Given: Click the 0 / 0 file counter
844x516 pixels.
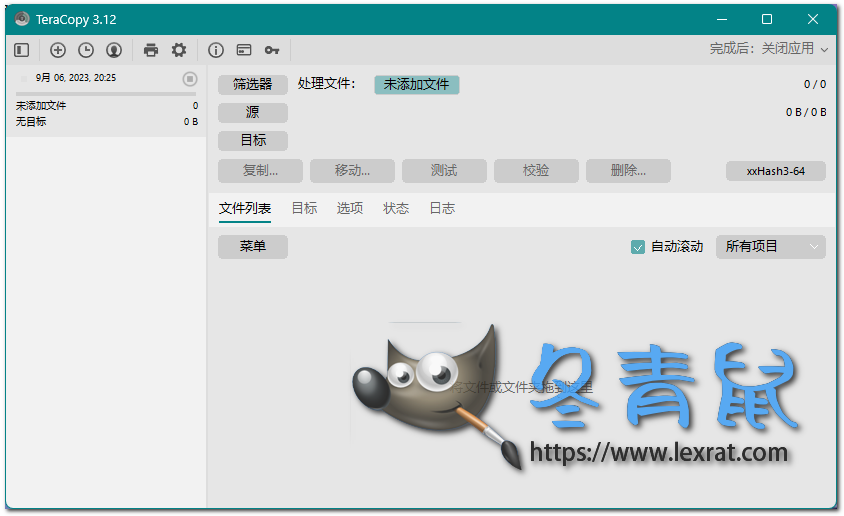Looking at the screenshot, I should tap(815, 84).
